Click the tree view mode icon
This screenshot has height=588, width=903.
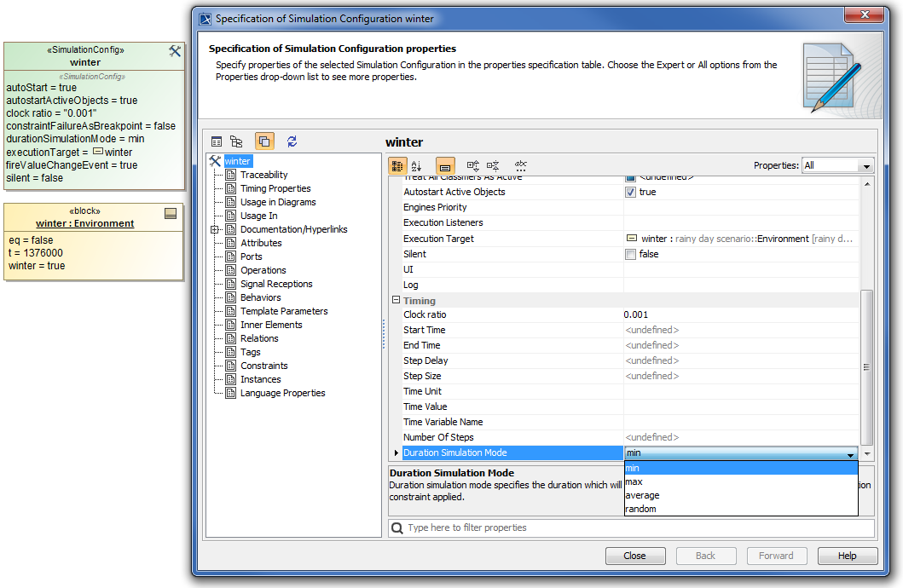click(237, 141)
